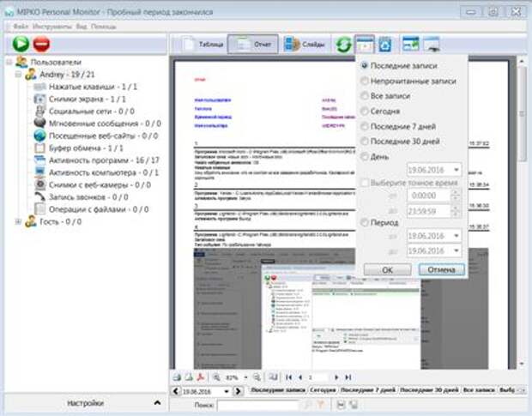This screenshot has width=532, height=416.
Task: Click the last toolbar screen icon
Action: click(x=432, y=45)
